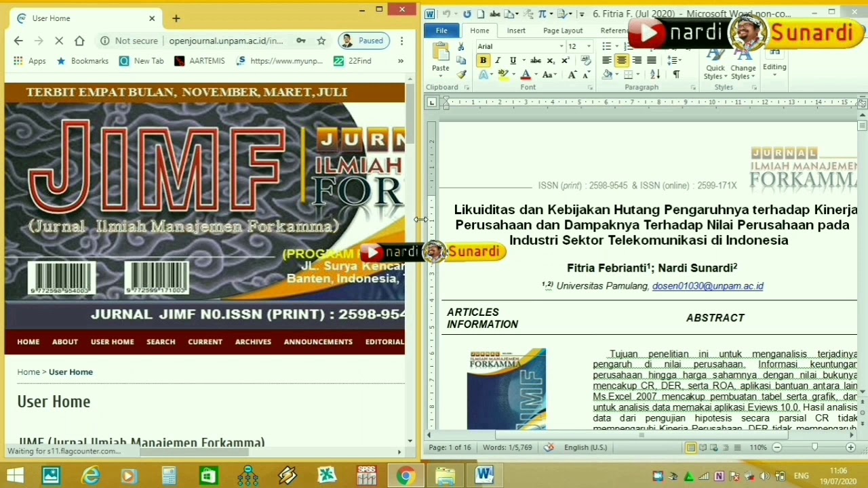Stop loading the page in Chrome

coord(59,41)
